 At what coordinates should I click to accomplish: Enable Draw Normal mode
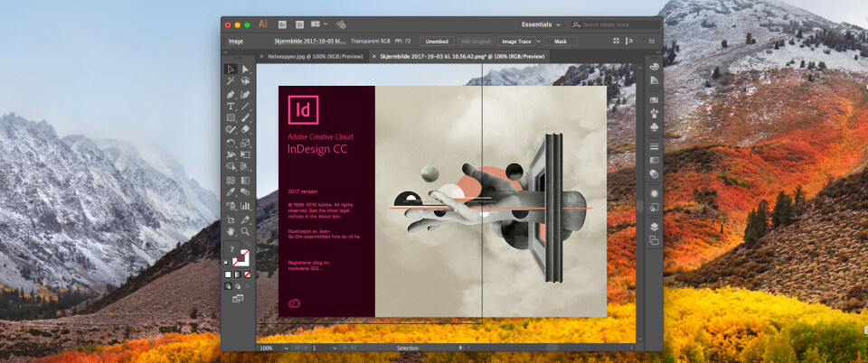click(x=228, y=286)
